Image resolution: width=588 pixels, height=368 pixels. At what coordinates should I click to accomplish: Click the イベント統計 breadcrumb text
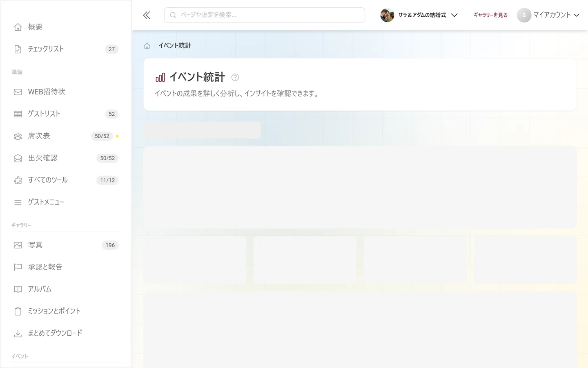[175, 46]
